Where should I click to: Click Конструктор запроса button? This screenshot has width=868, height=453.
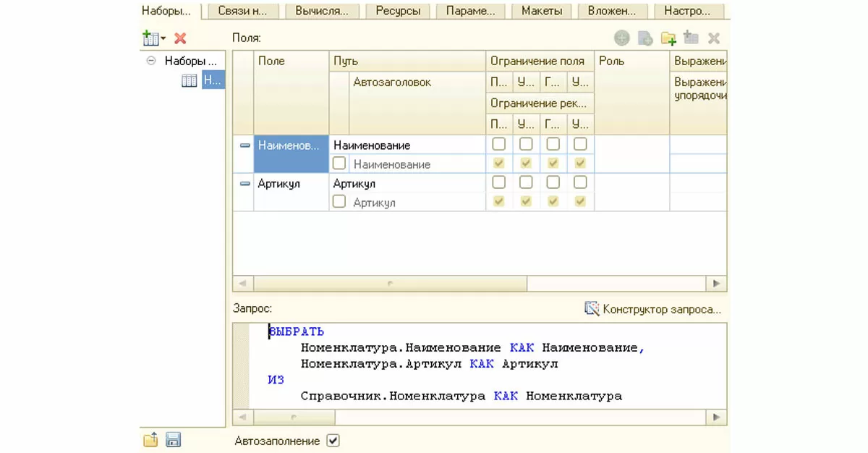(661, 309)
